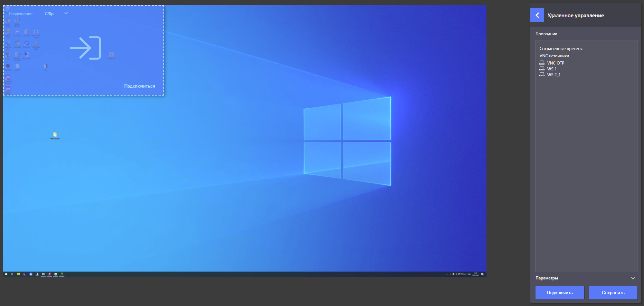Viewport: 644px width, 306px height.
Task: Click the large connect arrow icon
Action: click(x=85, y=48)
